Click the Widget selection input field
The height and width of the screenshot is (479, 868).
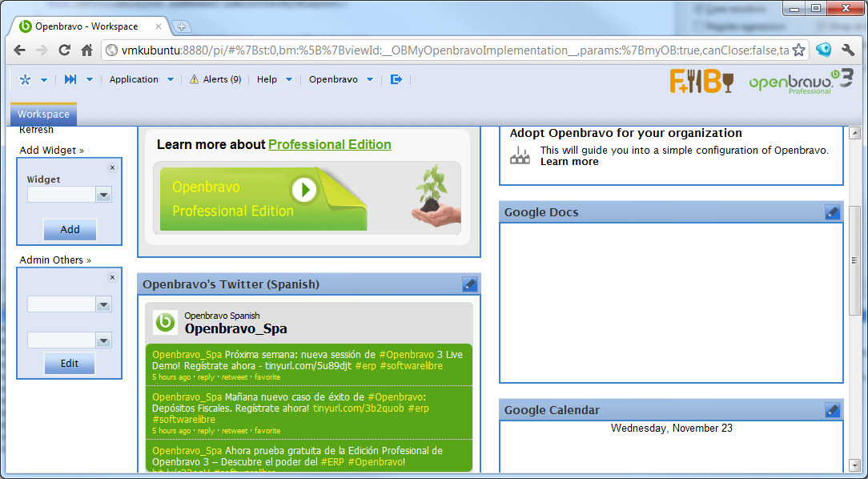(x=62, y=195)
